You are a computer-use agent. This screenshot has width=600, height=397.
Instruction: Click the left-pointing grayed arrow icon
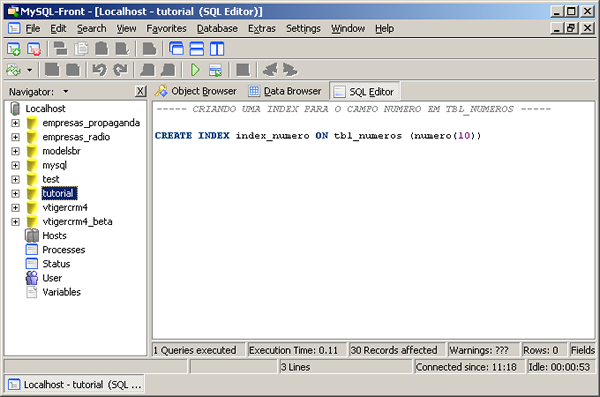click(270, 70)
